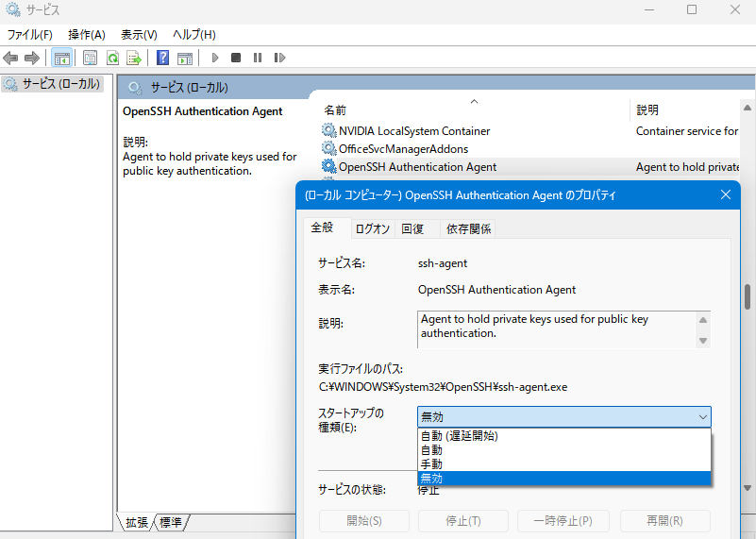This screenshot has width=756, height=539.
Task: Choose 手動 from the startup type list
Action: pos(564,464)
